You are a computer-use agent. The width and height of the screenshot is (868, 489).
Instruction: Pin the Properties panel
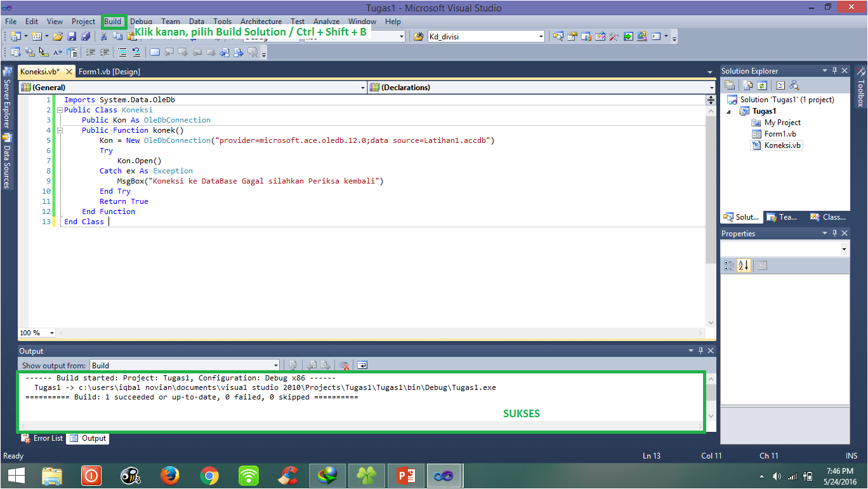[x=834, y=232]
